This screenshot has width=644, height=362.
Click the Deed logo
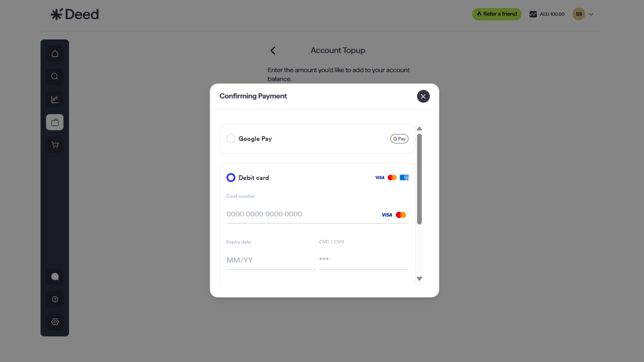[x=75, y=14]
